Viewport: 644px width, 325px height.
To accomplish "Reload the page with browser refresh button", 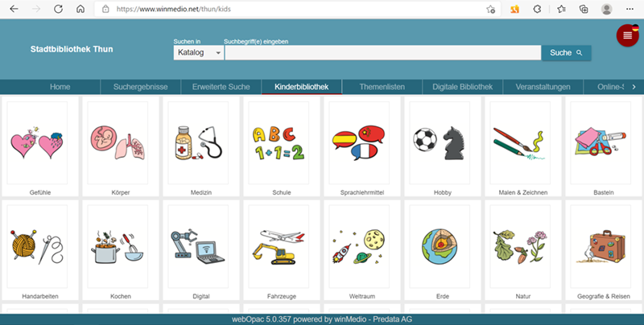I will coord(58,10).
